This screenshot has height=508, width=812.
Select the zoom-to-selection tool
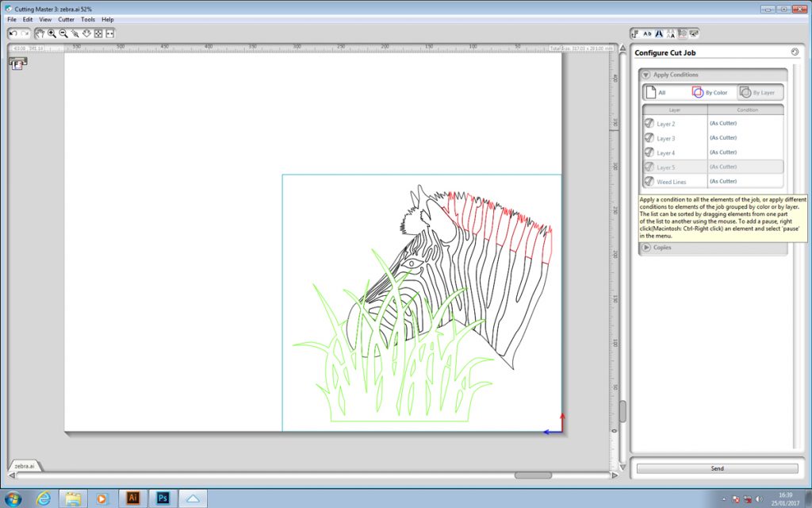[x=75, y=33]
